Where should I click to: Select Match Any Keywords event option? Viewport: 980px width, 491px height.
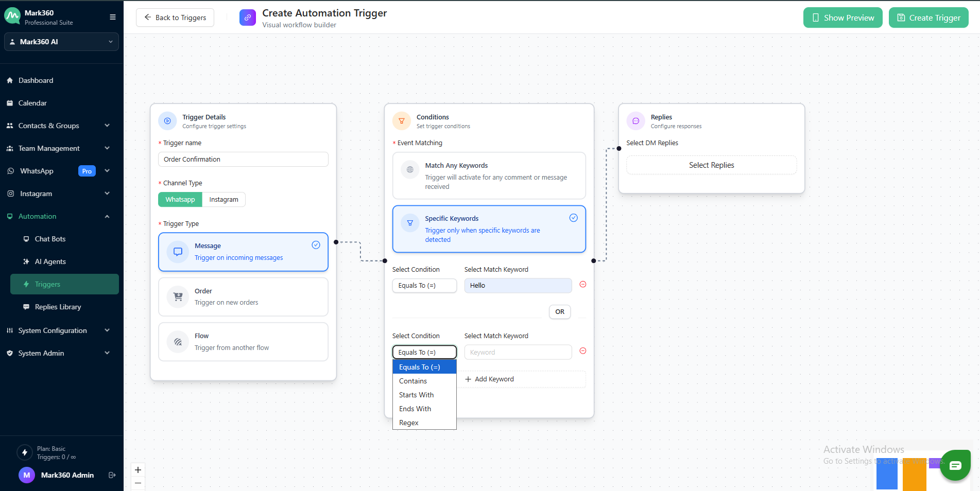point(489,176)
